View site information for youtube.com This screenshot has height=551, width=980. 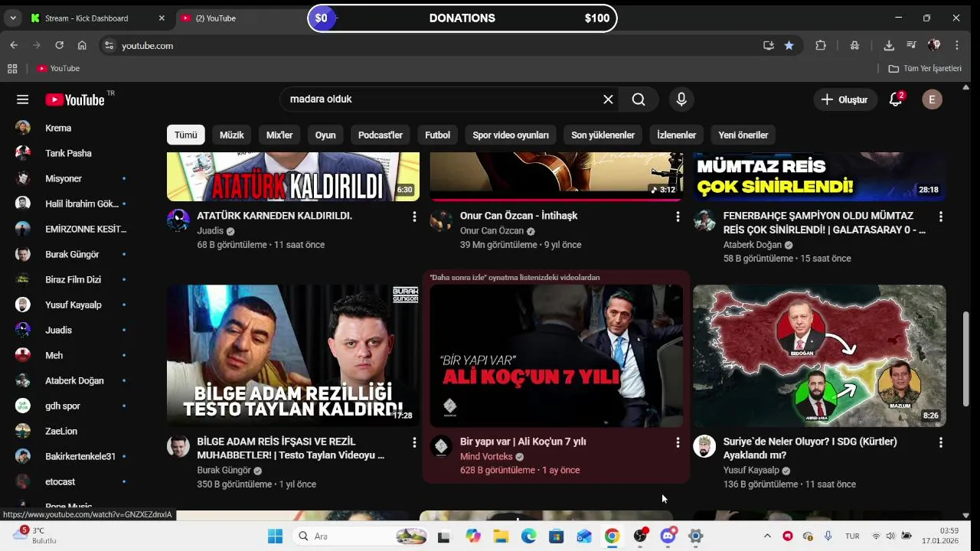109,45
